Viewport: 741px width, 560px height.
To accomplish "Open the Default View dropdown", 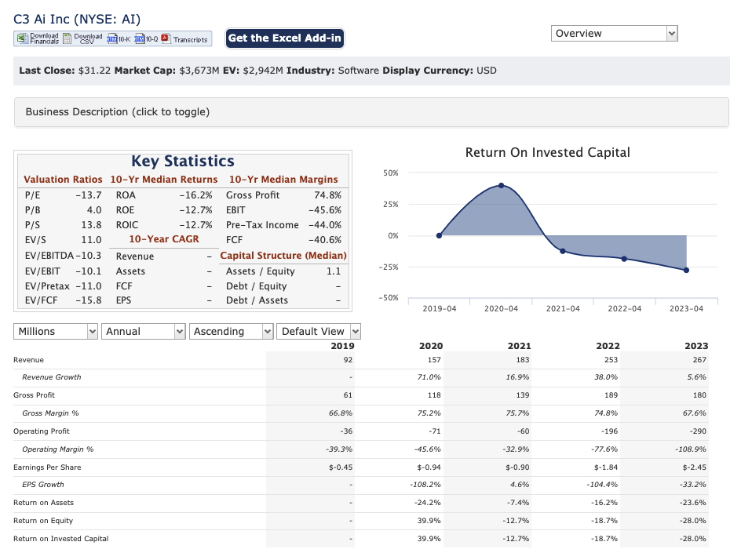I will pos(319,332).
